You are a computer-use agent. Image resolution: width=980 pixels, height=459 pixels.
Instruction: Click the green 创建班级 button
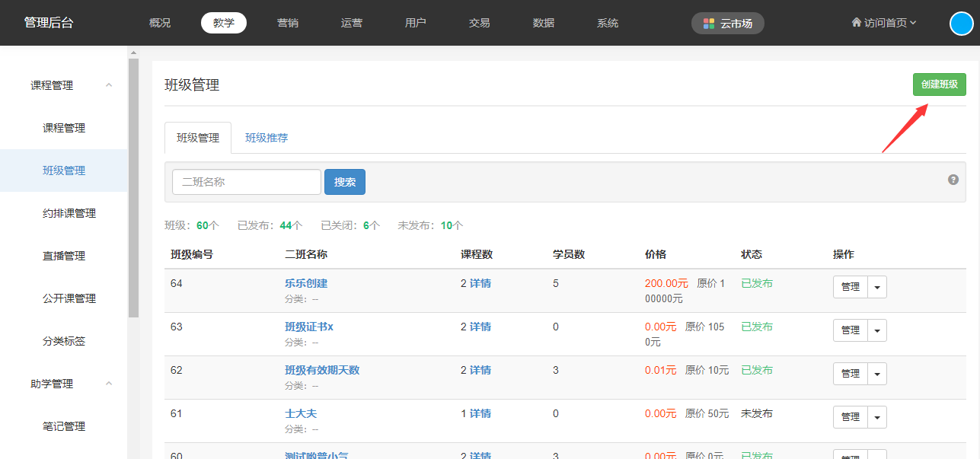939,84
